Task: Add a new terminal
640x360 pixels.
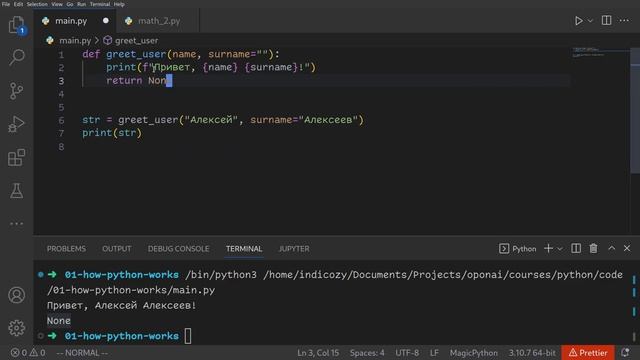Action: coord(548,249)
